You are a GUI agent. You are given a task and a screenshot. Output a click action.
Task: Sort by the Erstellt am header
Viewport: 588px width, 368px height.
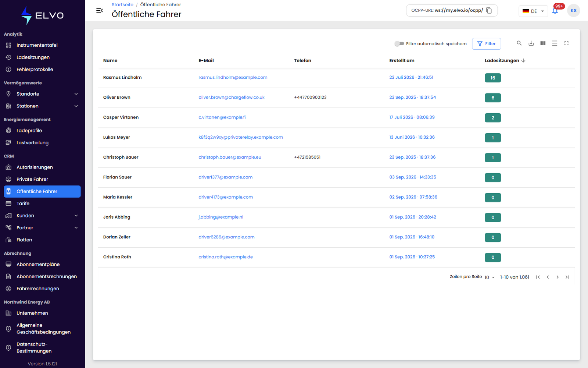coord(402,60)
